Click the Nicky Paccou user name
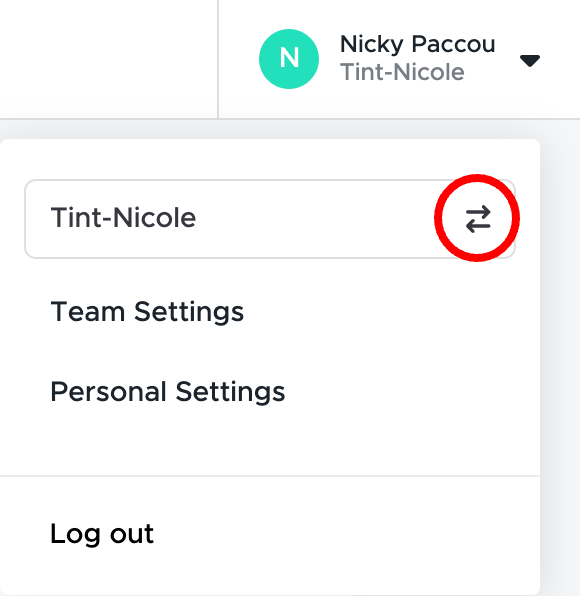 (417, 44)
